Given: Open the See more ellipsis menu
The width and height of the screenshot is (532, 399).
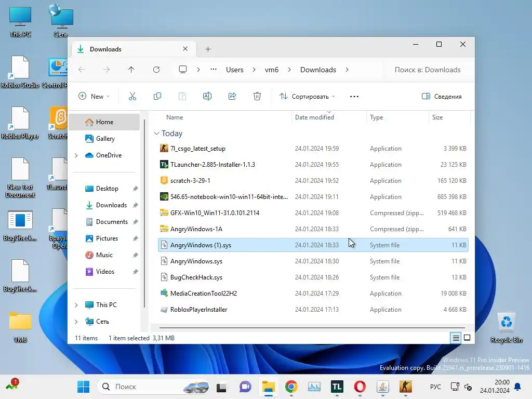Looking at the screenshot, I should pyautogui.click(x=354, y=97).
